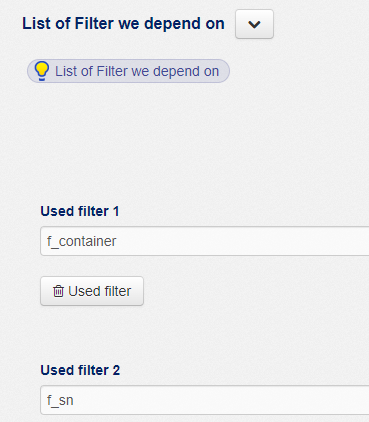Screen dimensions: 369x422
Task: Click the hint text next to the lightbulb
Action: point(137,71)
